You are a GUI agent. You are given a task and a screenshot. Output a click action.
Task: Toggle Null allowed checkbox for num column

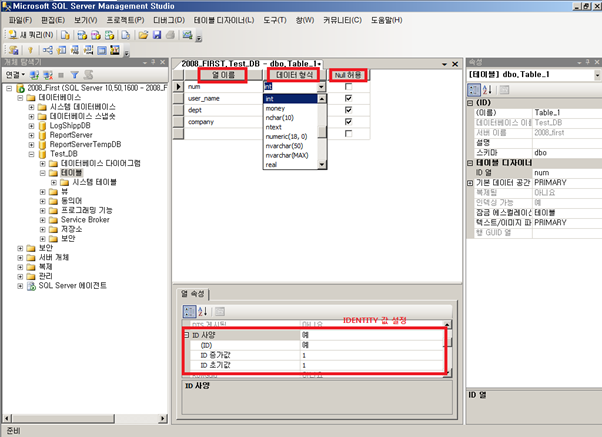[348, 87]
